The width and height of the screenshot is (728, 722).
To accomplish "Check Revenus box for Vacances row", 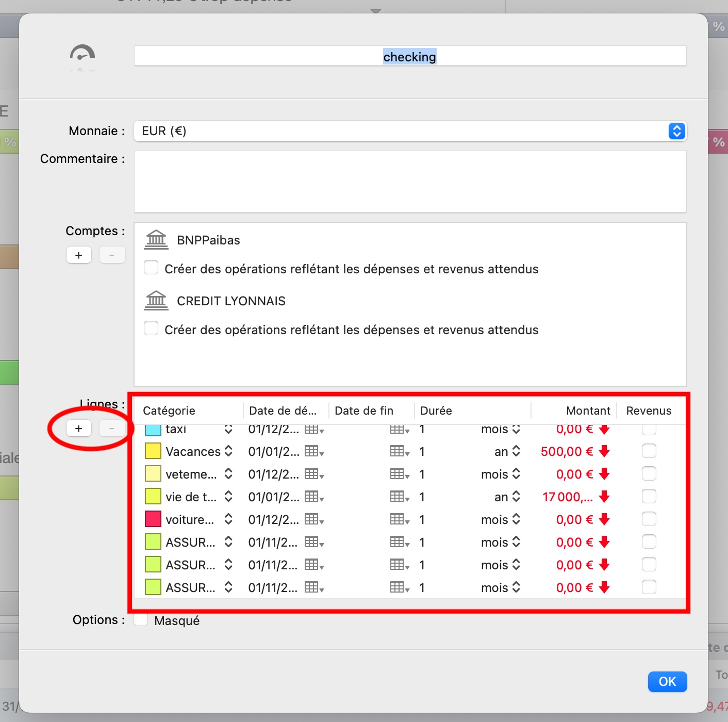I will click(649, 451).
